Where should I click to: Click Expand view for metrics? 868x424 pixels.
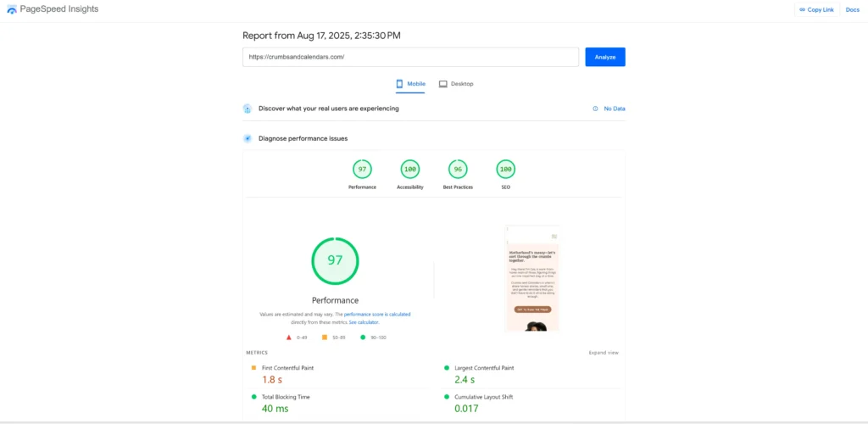604,353
